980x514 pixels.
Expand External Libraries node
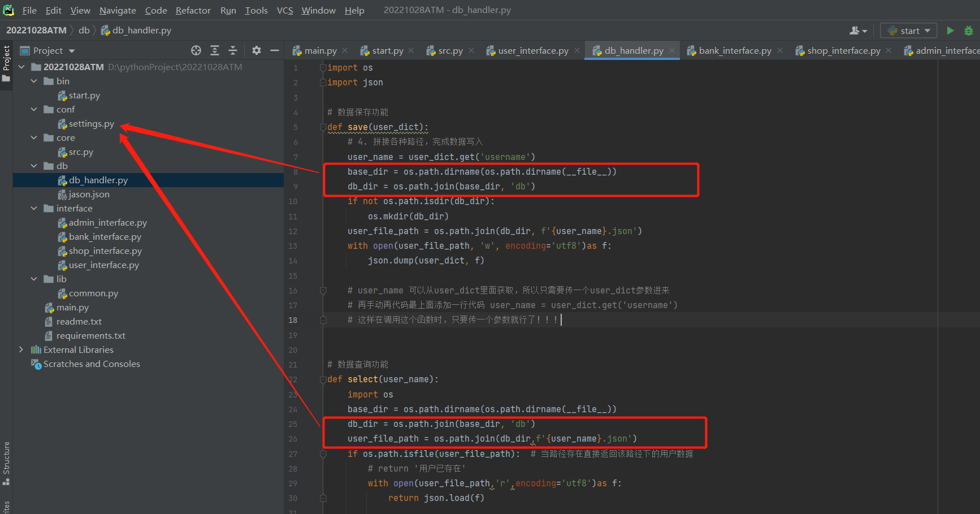pyautogui.click(x=21, y=349)
